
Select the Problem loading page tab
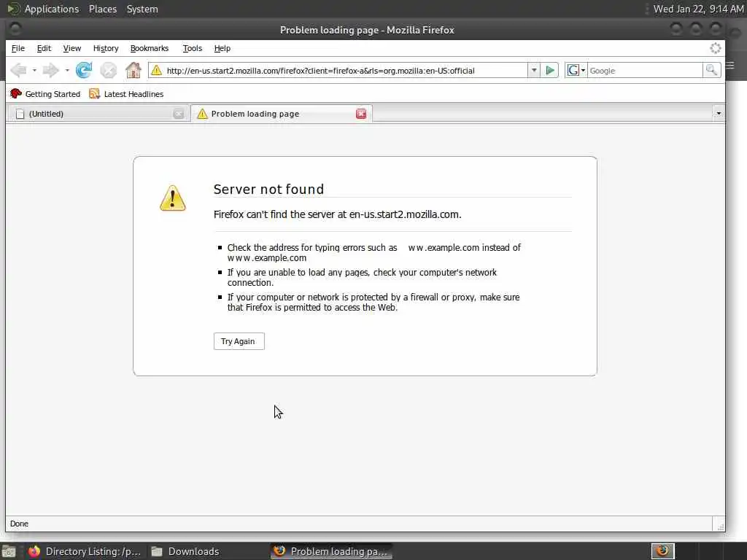(x=281, y=113)
